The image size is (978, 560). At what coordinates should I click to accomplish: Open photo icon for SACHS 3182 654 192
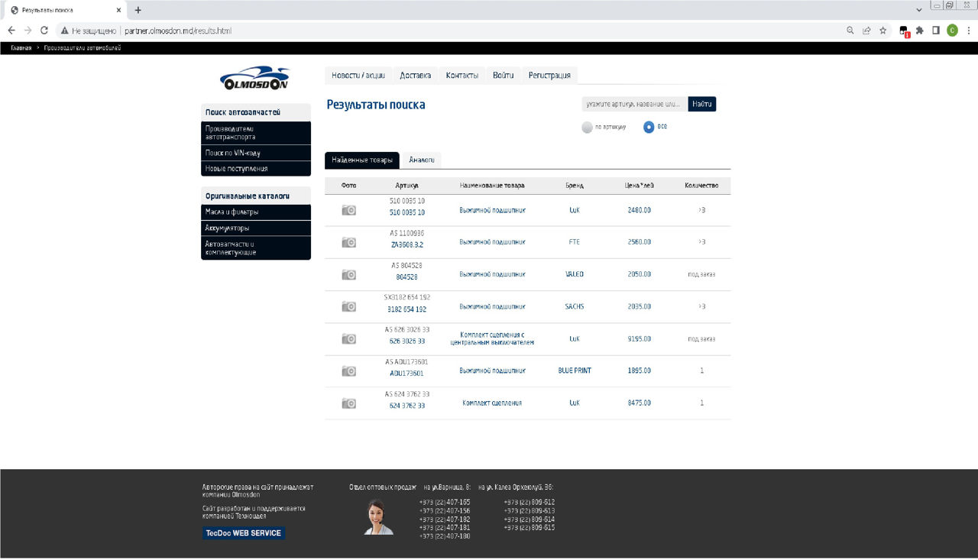pyautogui.click(x=348, y=306)
